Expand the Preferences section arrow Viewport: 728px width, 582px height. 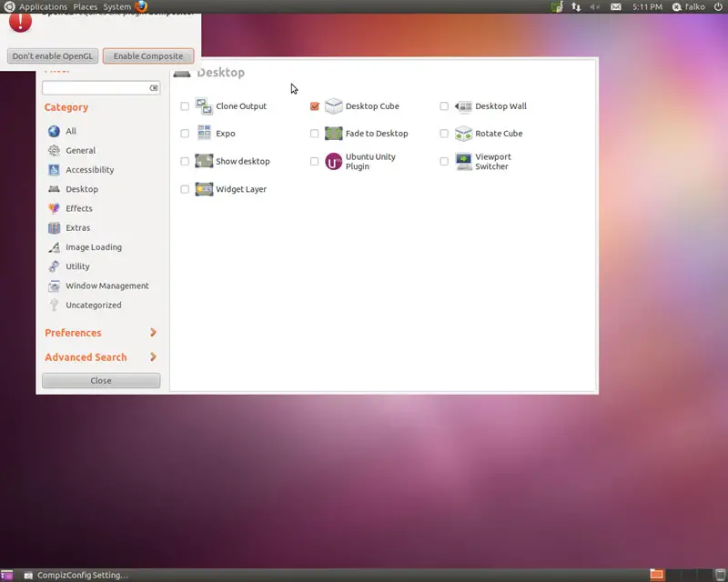click(x=153, y=333)
